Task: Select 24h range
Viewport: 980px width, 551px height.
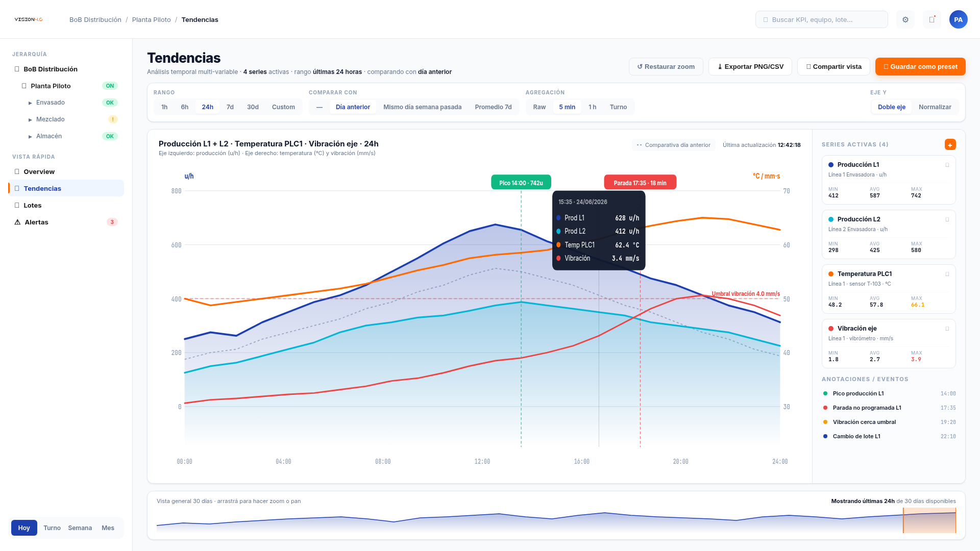Action: click(207, 107)
